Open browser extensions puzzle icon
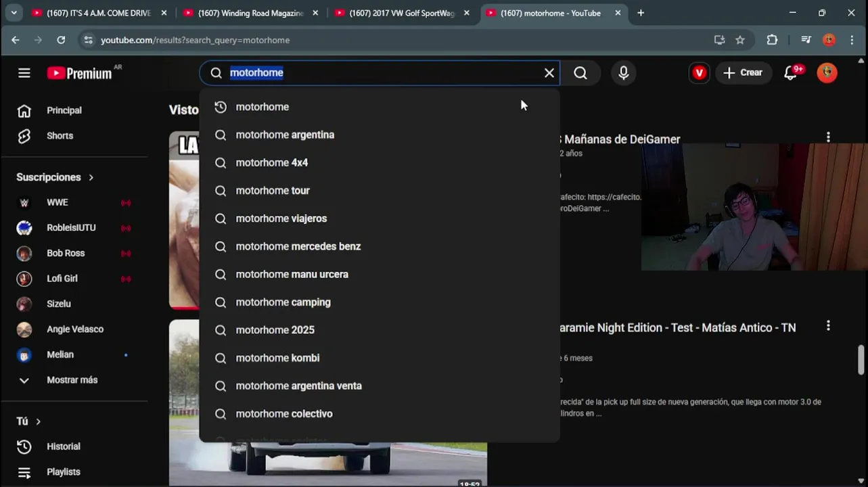Viewport: 868px width, 487px height. pyautogui.click(x=772, y=40)
